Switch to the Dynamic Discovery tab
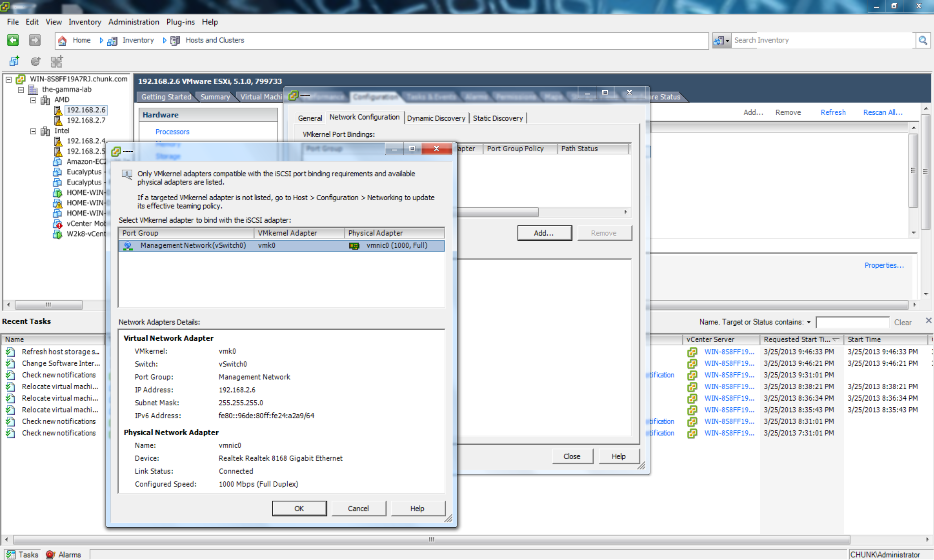The height and width of the screenshot is (560, 934). (436, 119)
